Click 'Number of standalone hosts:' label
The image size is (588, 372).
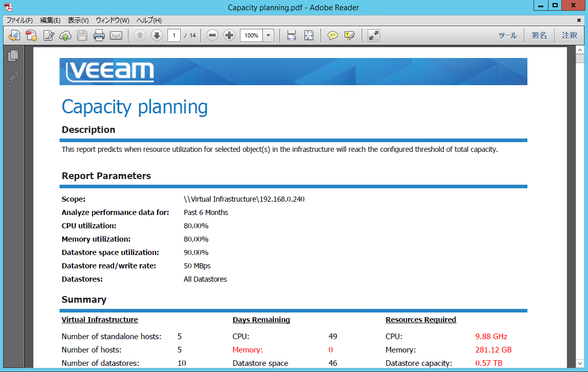(111, 337)
